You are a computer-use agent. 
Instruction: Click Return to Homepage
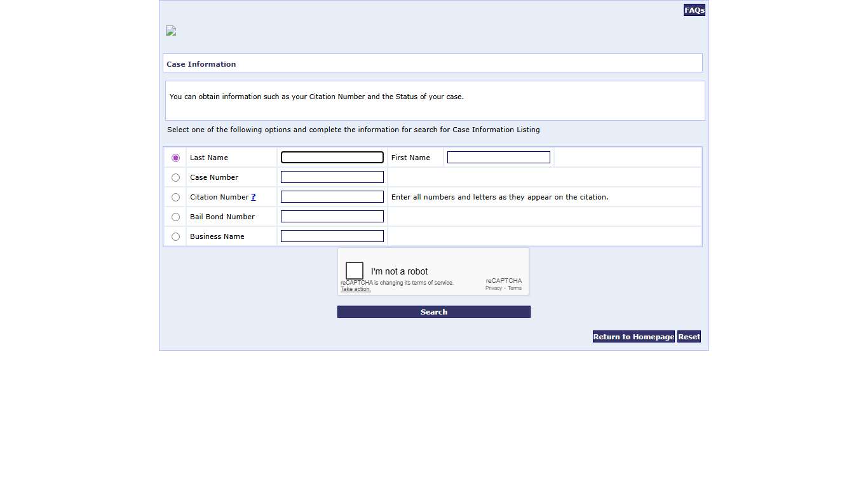coord(633,337)
